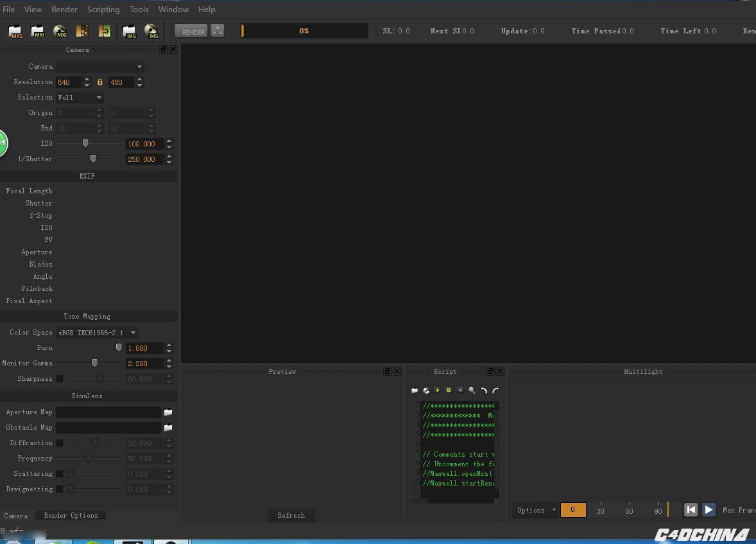
Task: Adjust the 1/Shutter slider
Action: coord(93,159)
